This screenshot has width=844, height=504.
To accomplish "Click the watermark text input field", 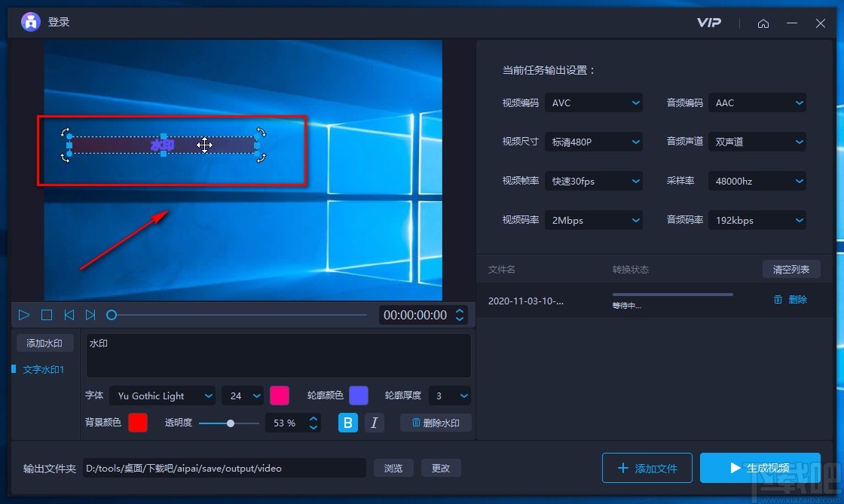I will tap(278, 354).
